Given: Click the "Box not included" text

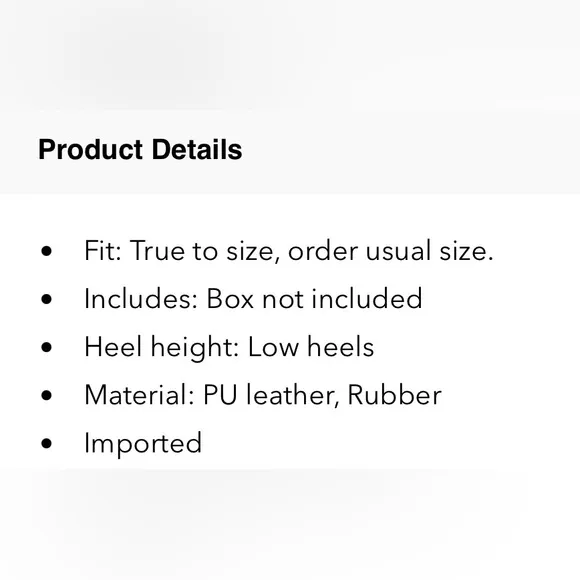Looking at the screenshot, I should (x=314, y=299).
